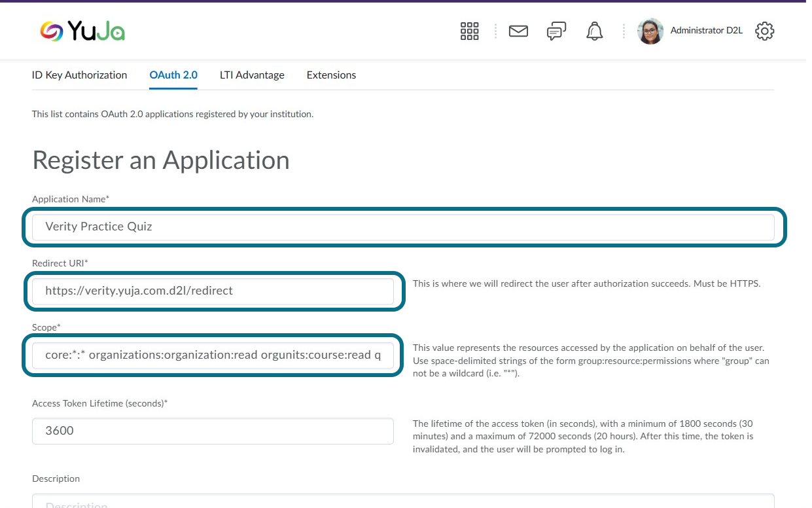Click the space-delimited strings scope help text
The height and width of the screenshot is (508, 812).
coord(591,361)
